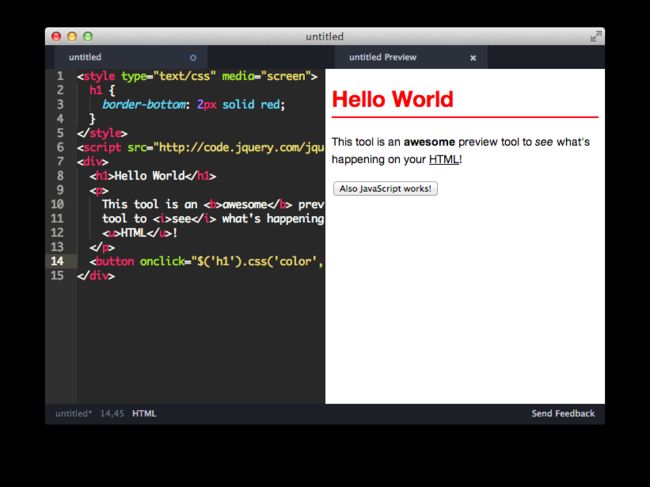Viewport: 650px width, 487px height.
Task: Click the 'Also JavaScript works!' button
Action: click(x=386, y=189)
